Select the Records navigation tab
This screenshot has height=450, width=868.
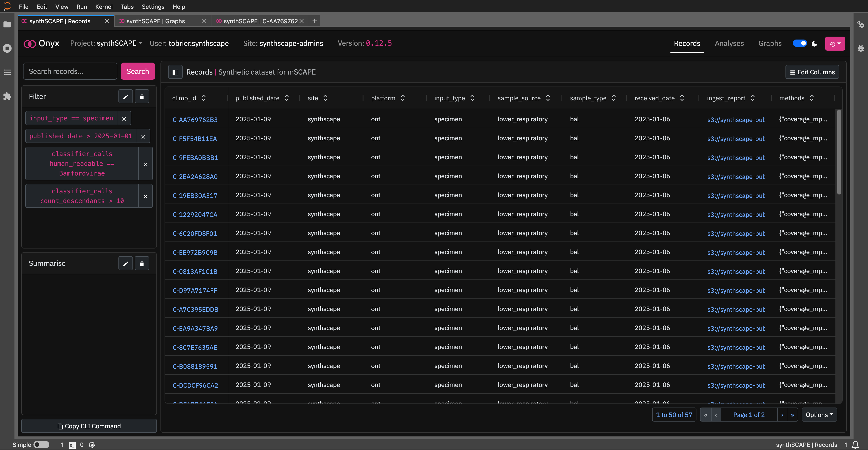pos(687,43)
